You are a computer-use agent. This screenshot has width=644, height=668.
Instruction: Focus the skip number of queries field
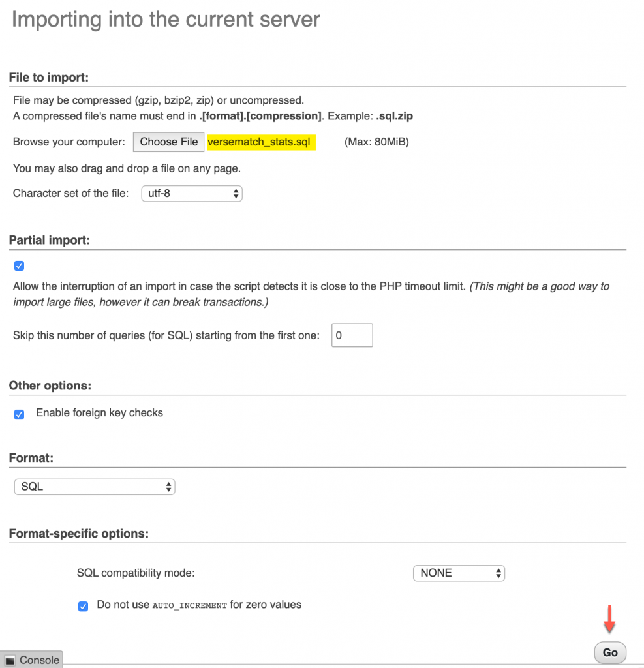coord(352,335)
